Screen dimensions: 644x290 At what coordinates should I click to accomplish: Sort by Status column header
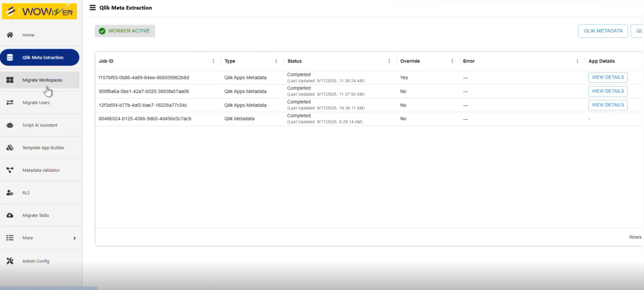coord(294,61)
